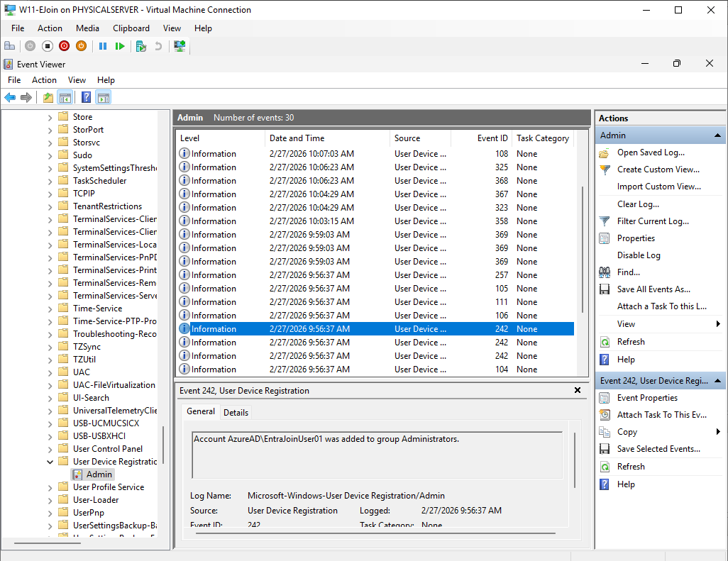Screen dimensions: 728x561
Task: Click the event detail horizontal scrollbar
Action: 375,533
